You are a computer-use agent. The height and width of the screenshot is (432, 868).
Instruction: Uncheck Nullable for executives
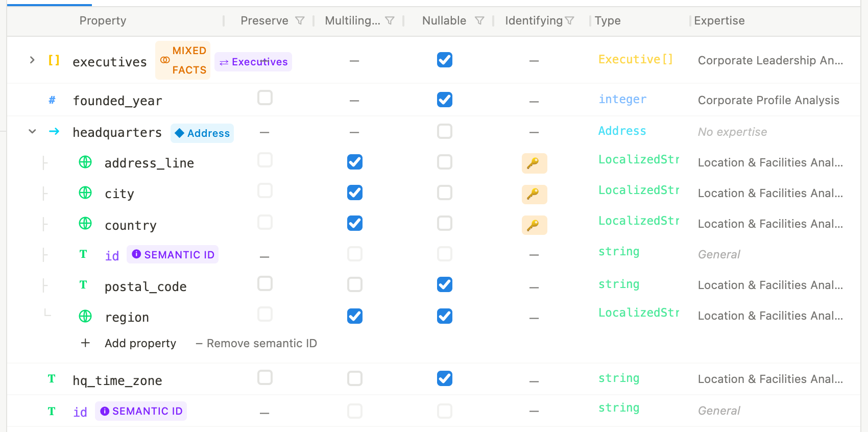[x=445, y=60]
